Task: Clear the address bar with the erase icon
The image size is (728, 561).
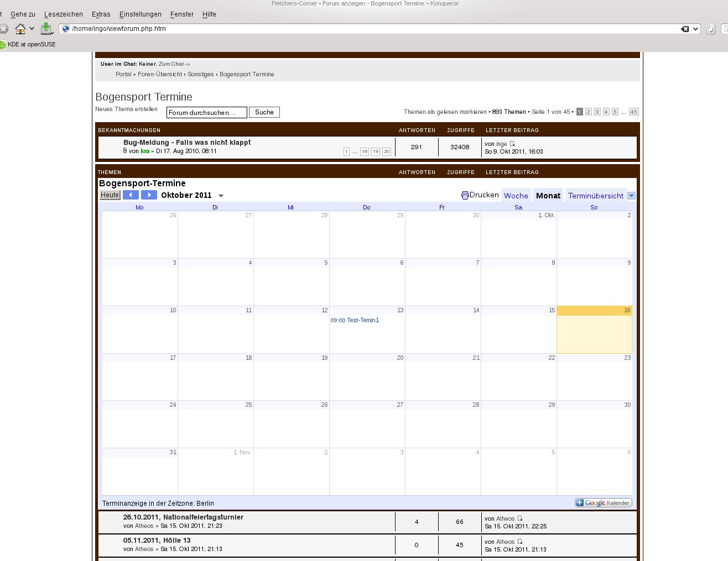Action: (x=685, y=29)
